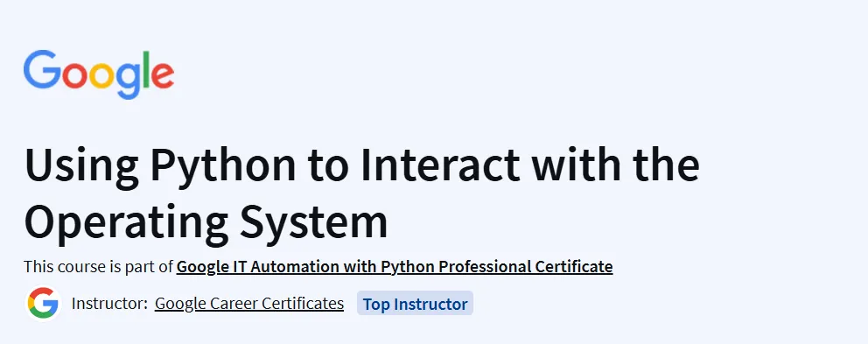Click the large Google logo
The image size is (868, 344).
99,74
